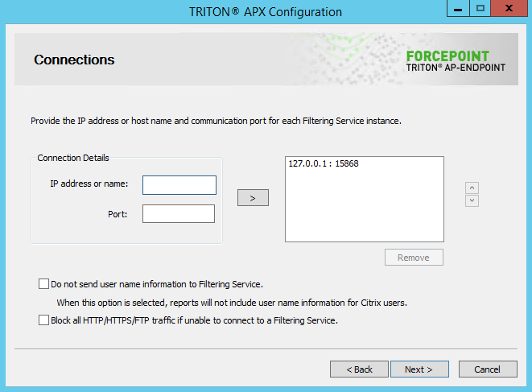Click the Remove button
The width and height of the screenshot is (532, 392).
(x=414, y=258)
